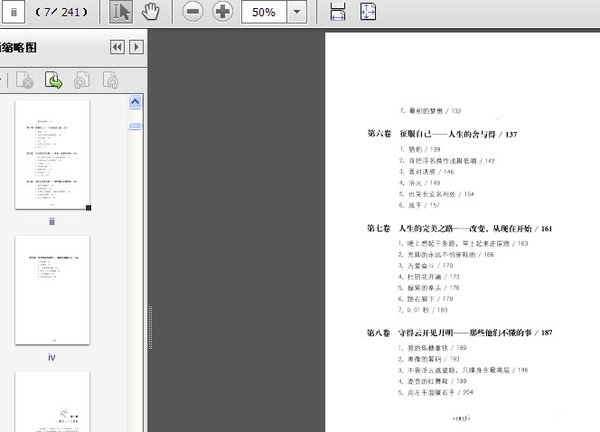Viewport: 600px width, 432px height.
Task: Click the zoom out minus button
Action: (x=193, y=13)
